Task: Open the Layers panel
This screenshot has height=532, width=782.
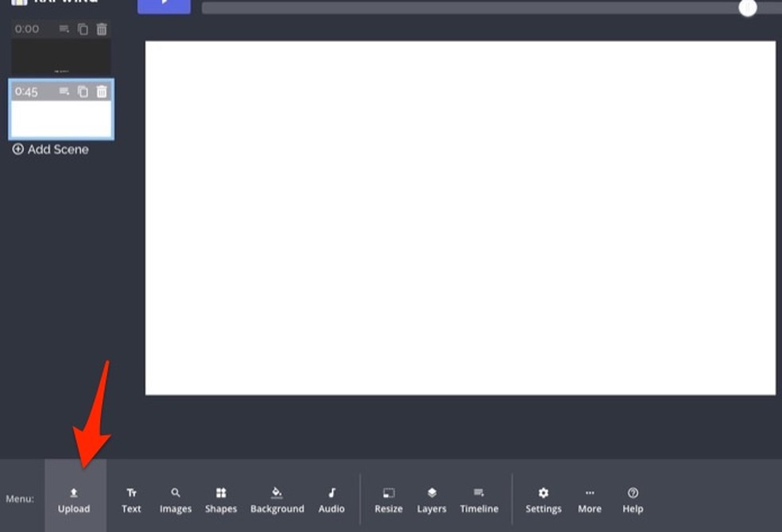Action: point(432,500)
